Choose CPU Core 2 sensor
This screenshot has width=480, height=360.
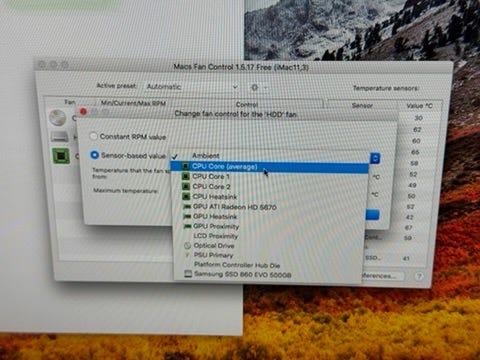[x=270, y=186]
